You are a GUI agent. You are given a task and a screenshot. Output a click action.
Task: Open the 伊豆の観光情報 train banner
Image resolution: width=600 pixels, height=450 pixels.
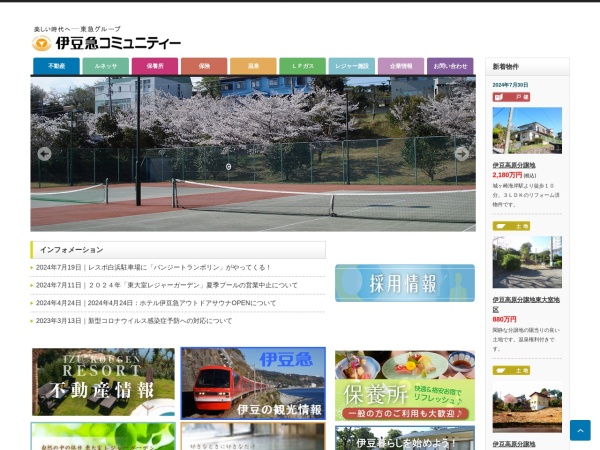click(253, 383)
